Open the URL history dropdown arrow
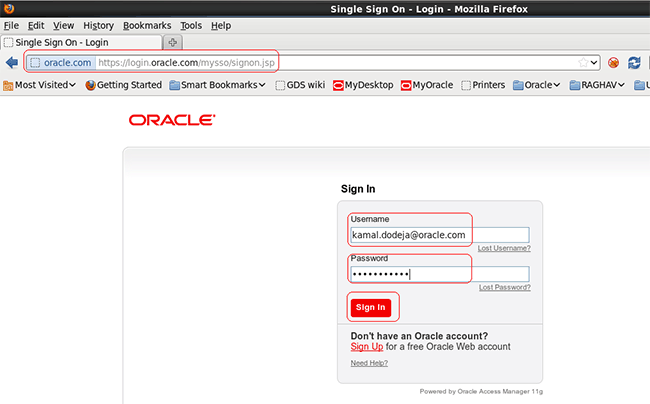 click(x=594, y=63)
